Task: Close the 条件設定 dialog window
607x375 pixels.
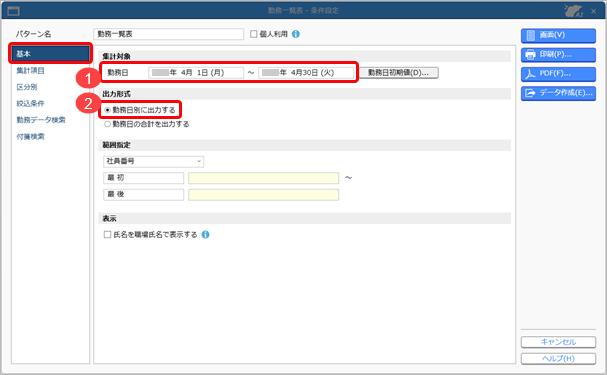Action: (593, 12)
